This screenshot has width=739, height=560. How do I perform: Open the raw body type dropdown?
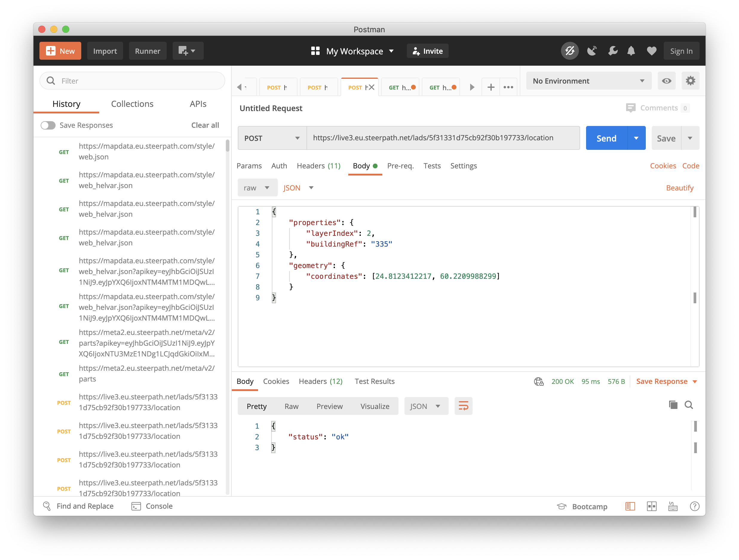point(257,188)
